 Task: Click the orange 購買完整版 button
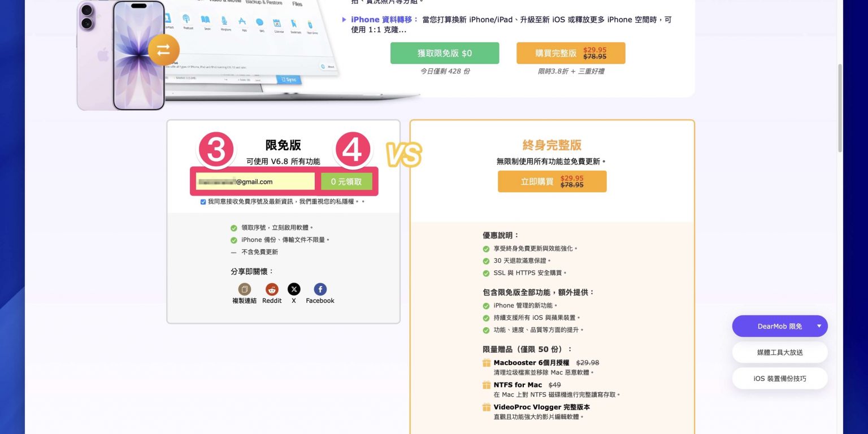571,53
